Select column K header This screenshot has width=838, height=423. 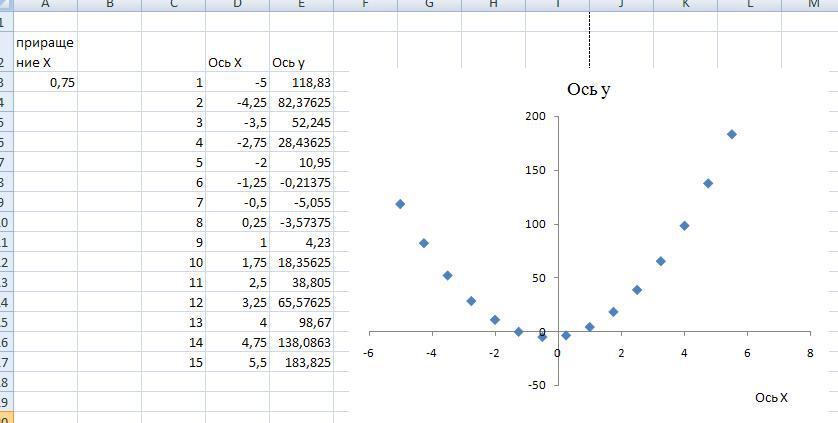[686, 4]
